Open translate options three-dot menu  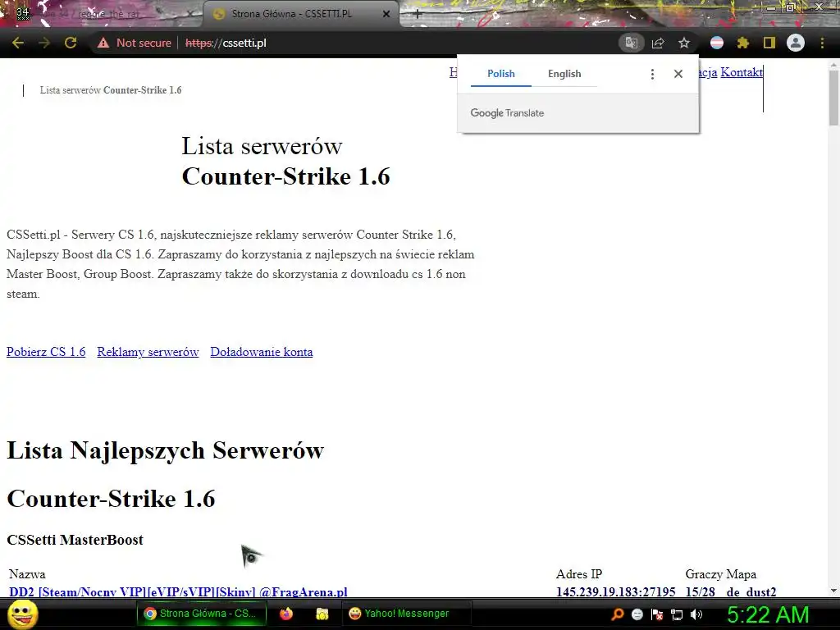[x=652, y=74]
